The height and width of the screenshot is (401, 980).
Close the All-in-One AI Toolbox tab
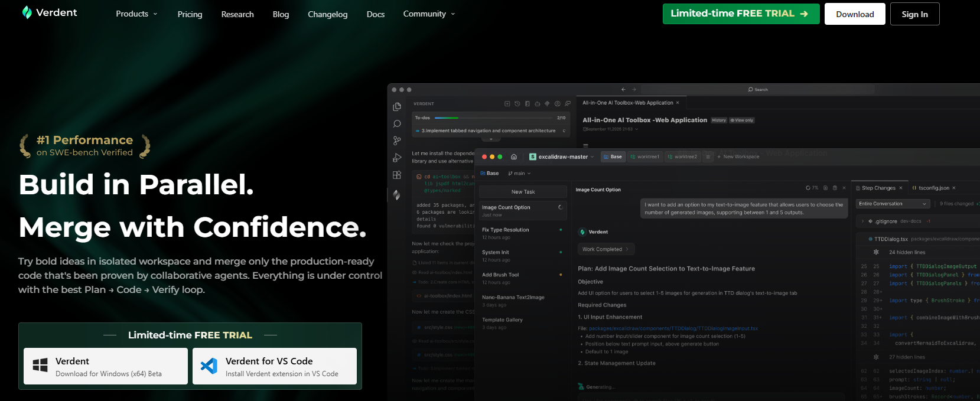point(678,103)
